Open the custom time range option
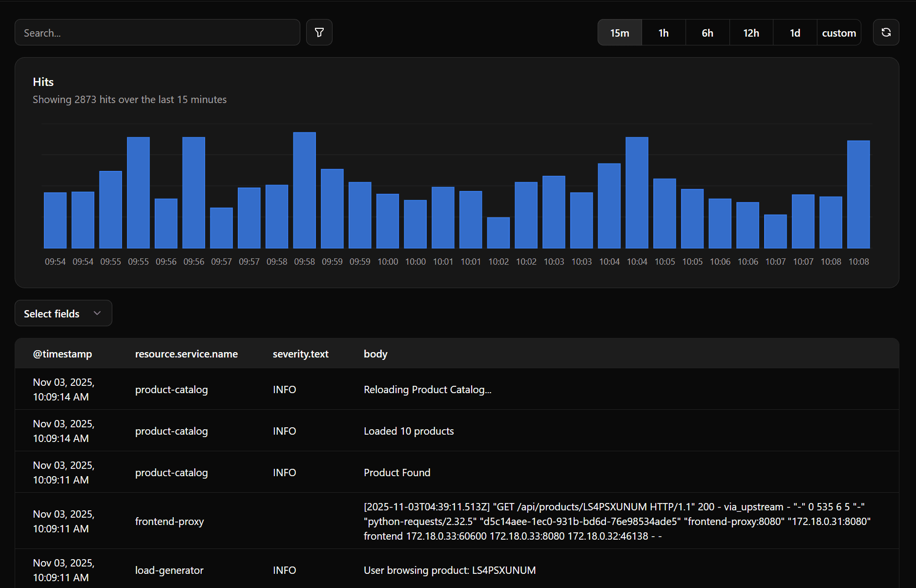Viewport: 916px width, 588px height. click(839, 33)
